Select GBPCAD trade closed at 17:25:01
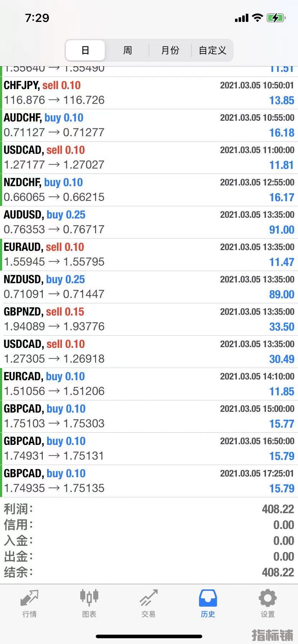 coord(149,481)
